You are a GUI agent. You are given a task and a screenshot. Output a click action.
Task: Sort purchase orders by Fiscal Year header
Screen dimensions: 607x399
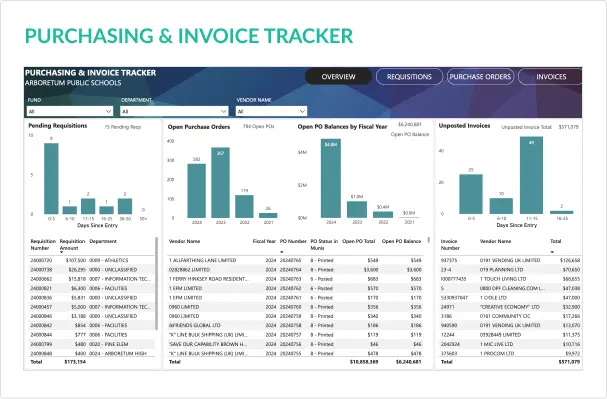(264, 241)
